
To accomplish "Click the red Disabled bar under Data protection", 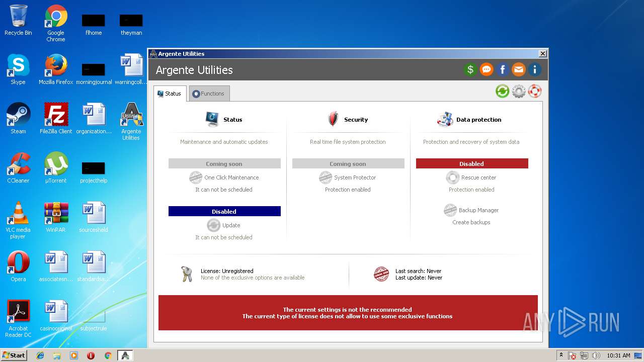I will pos(472,163).
